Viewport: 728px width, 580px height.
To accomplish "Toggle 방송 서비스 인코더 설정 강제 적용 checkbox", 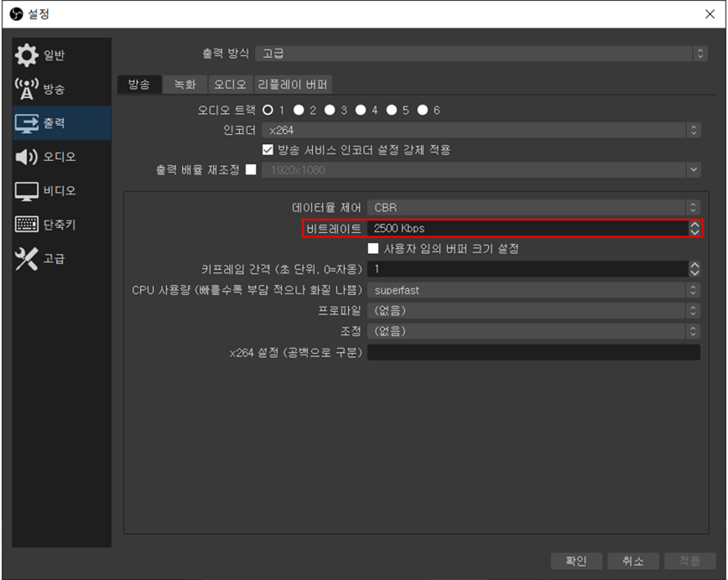I will pos(269,149).
